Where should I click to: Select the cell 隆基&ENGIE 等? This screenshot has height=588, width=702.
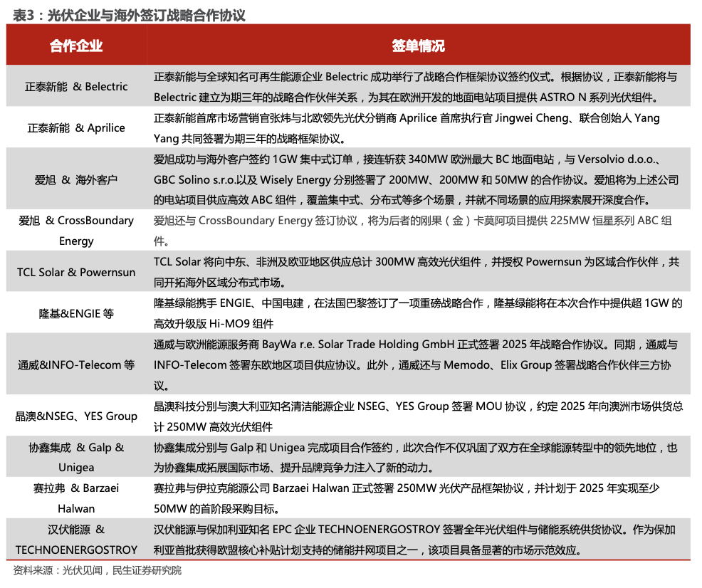click(x=76, y=313)
